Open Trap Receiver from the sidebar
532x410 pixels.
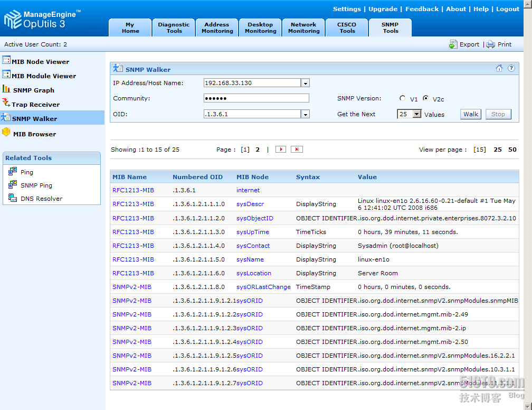35,105
